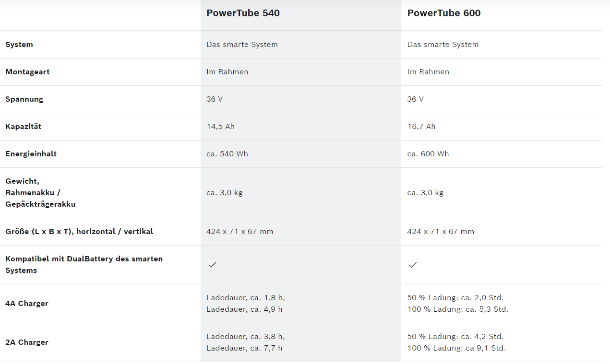
Task: Select the PowerTube 600 column header
Action: coord(443,13)
